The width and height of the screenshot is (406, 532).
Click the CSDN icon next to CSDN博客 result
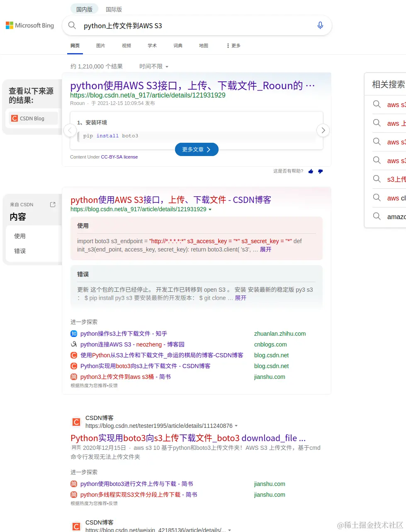click(x=76, y=421)
